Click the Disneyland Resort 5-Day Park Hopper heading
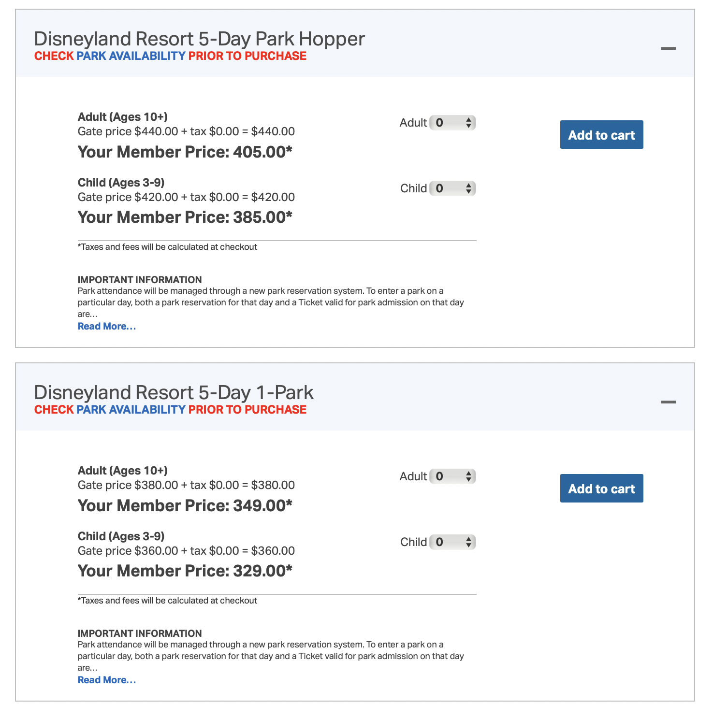The width and height of the screenshot is (728, 718). pyautogui.click(x=199, y=39)
